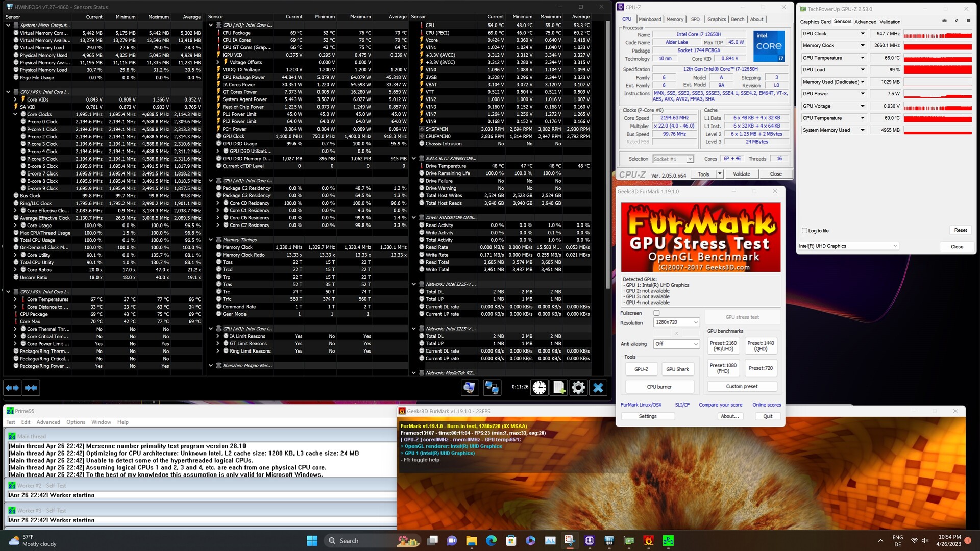Open FurMark Compare your score link
Viewport: 980px width, 551px height.
point(720,405)
